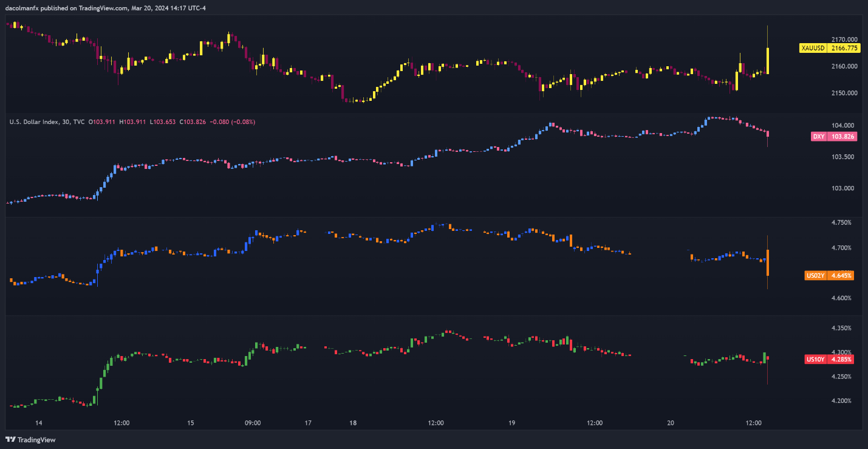The image size is (868, 449).
Task: Click the latest large yellow gold candle
Action: tap(768, 61)
